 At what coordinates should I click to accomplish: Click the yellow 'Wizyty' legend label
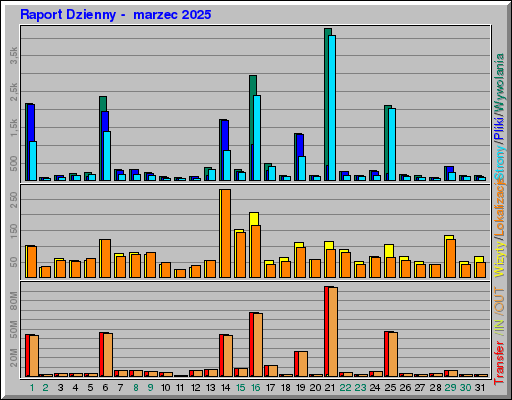click(500, 259)
